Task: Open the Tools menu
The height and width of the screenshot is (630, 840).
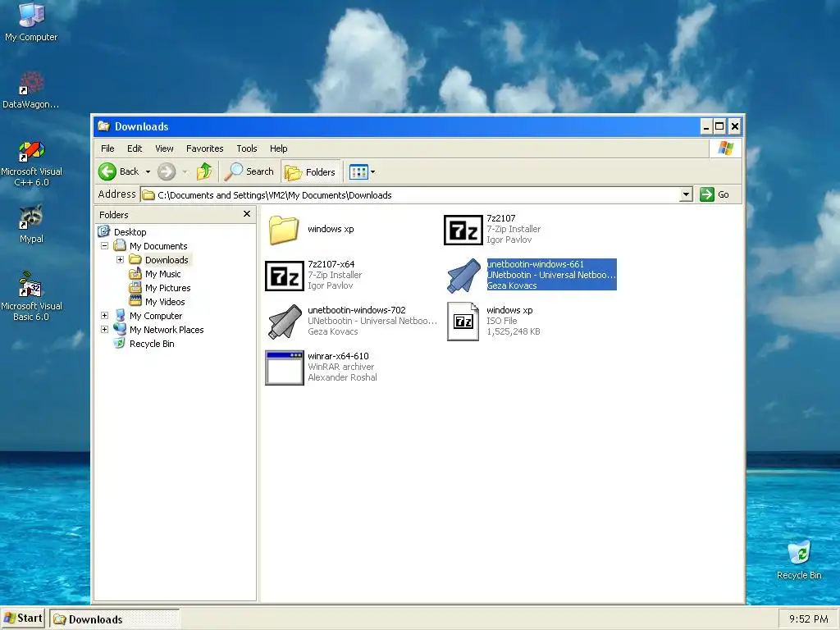Action: tap(247, 148)
